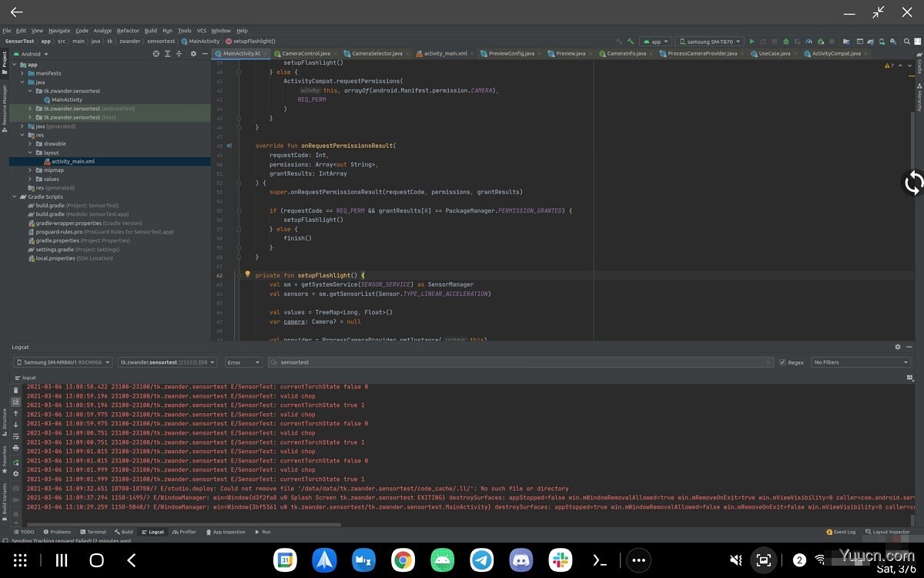Image resolution: width=924 pixels, height=578 pixels.
Task: Click the screen rotate floating icon
Action: [x=913, y=183]
